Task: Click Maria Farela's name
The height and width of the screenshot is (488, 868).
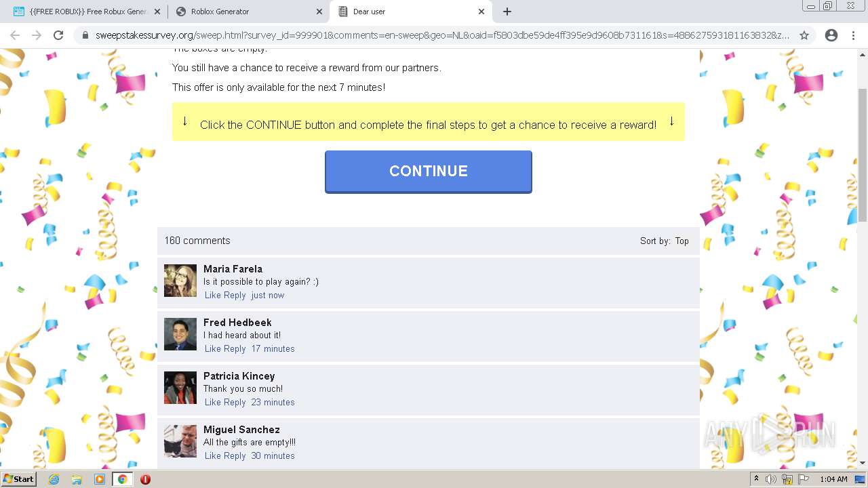Action: 233,269
